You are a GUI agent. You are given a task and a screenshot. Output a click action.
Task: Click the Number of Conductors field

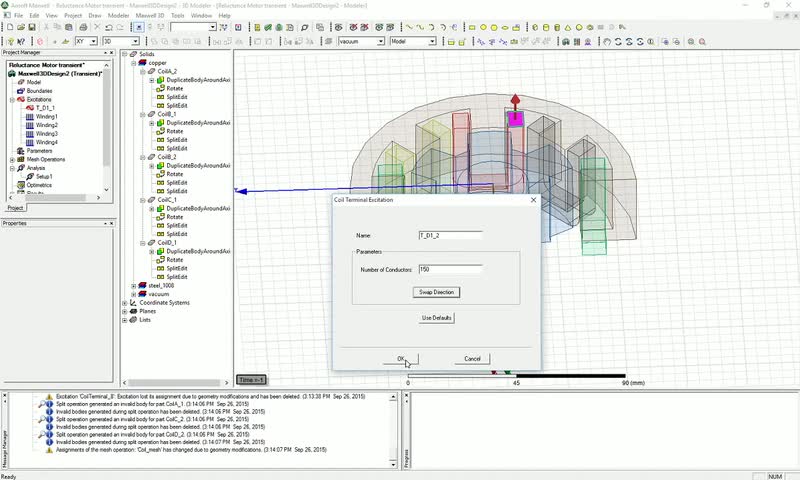[451, 269]
